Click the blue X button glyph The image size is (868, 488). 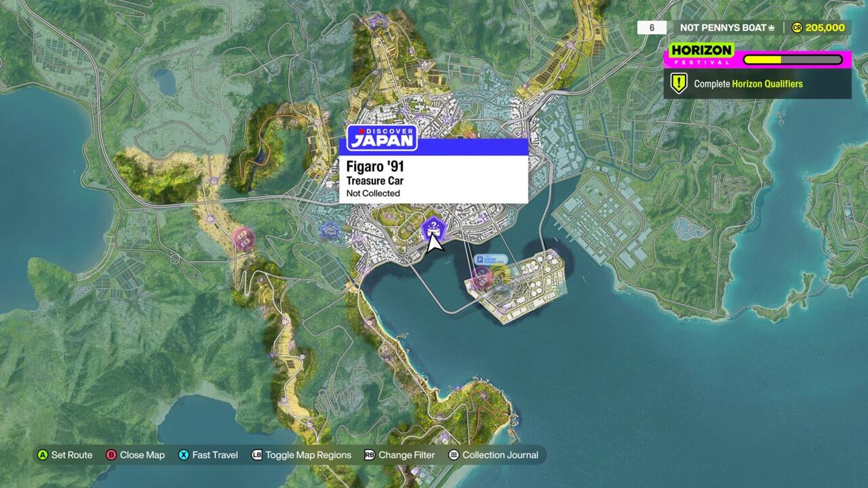183,455
